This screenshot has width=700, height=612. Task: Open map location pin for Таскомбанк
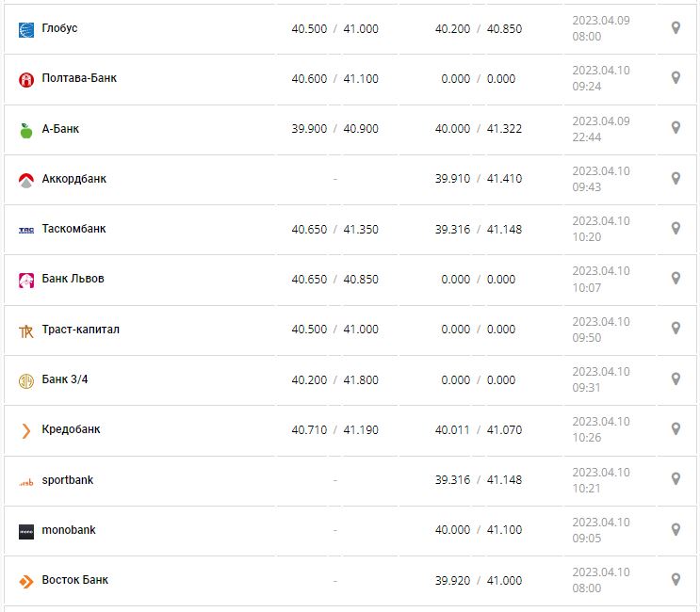click(676, 229)
